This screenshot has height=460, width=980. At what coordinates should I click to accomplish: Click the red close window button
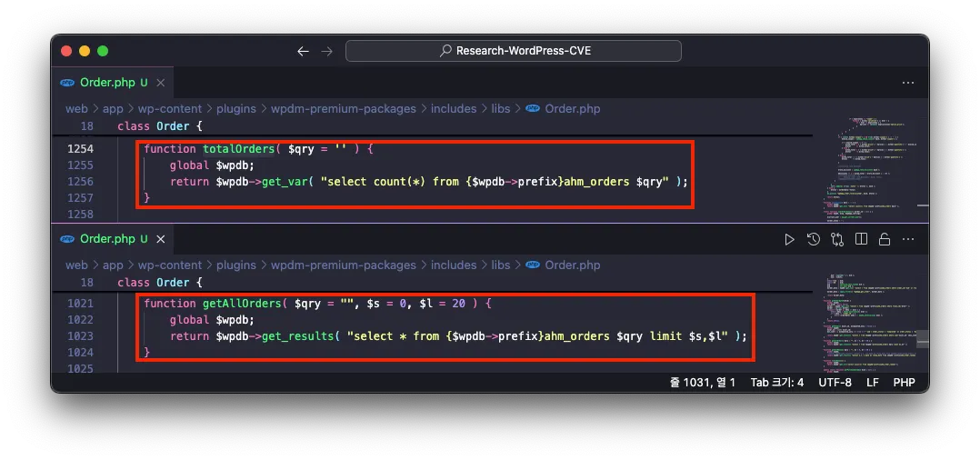point(67,51)
